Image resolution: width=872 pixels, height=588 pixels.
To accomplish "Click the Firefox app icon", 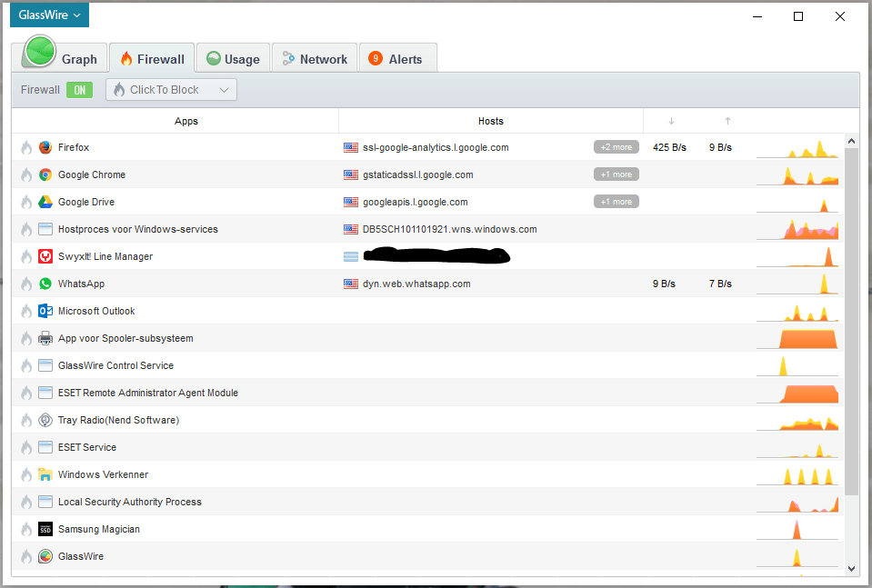I will (45, 147).
